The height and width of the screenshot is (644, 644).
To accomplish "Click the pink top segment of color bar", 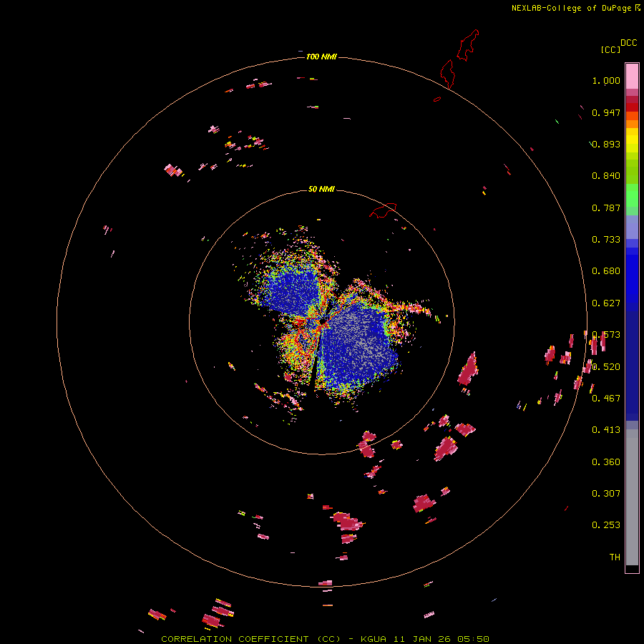I will click(x=632, y=77).
